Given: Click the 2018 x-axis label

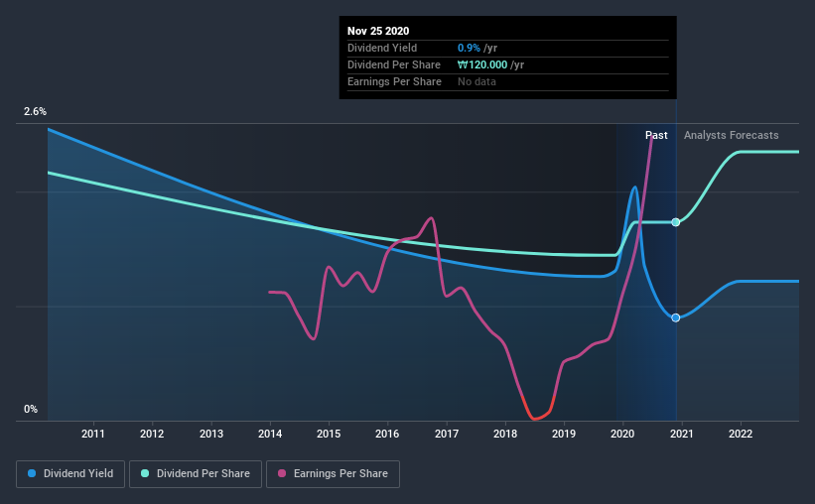Looking at the screenshot, I should (505, 434).
